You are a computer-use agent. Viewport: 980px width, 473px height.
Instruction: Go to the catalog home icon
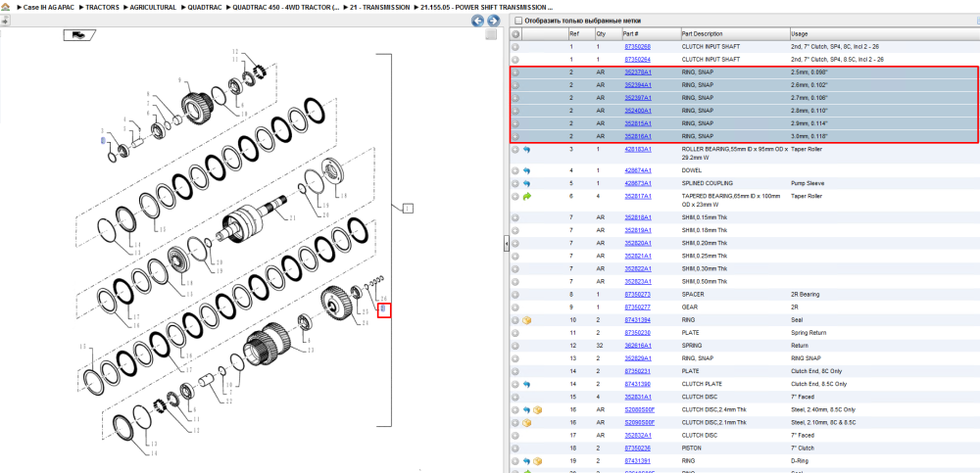[x=6, y=7]
